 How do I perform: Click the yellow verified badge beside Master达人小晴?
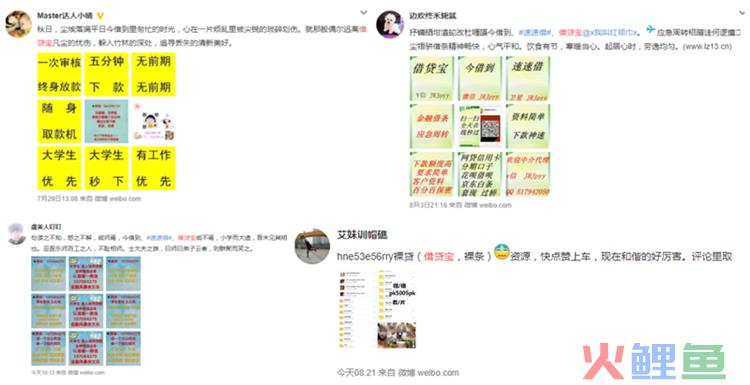(100, 16)
